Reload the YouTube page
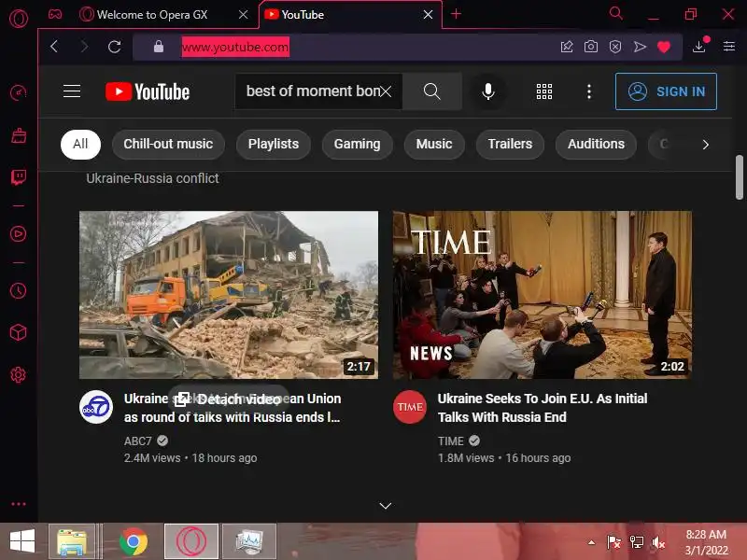747x560 pixels. 114,46
